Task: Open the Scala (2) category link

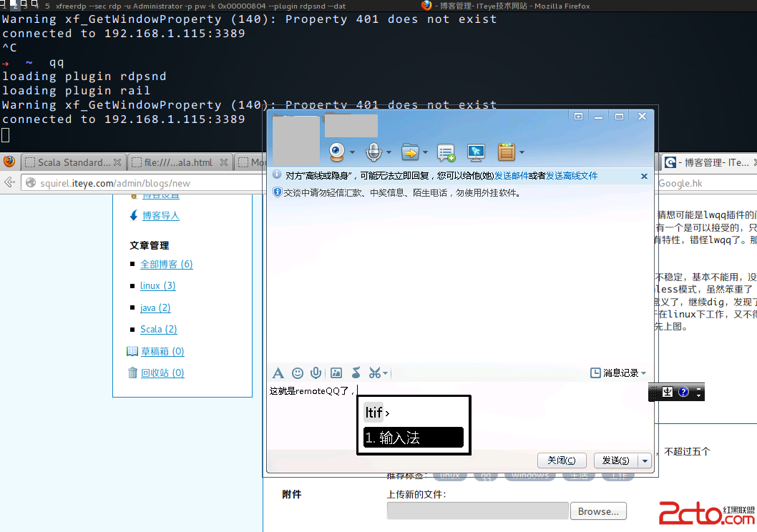Action: pos(159,330)
